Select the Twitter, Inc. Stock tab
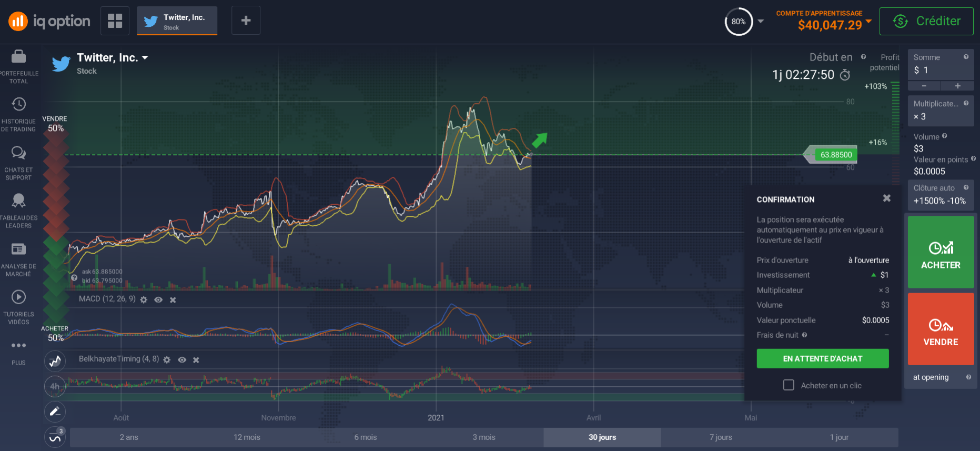This screenshot has width=980, height=451. pyautogui.click(x=177, y=21)
